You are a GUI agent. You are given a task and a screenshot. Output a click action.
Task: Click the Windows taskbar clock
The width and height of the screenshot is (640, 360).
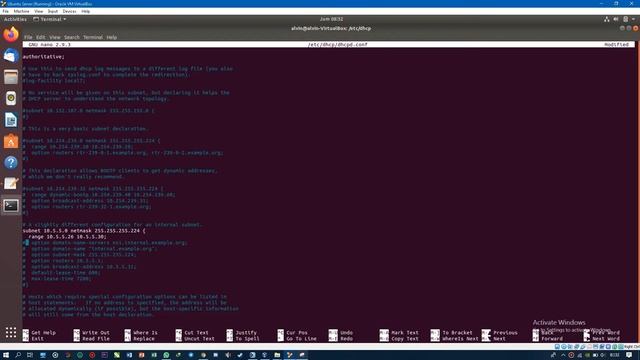[x=615, y=355]
